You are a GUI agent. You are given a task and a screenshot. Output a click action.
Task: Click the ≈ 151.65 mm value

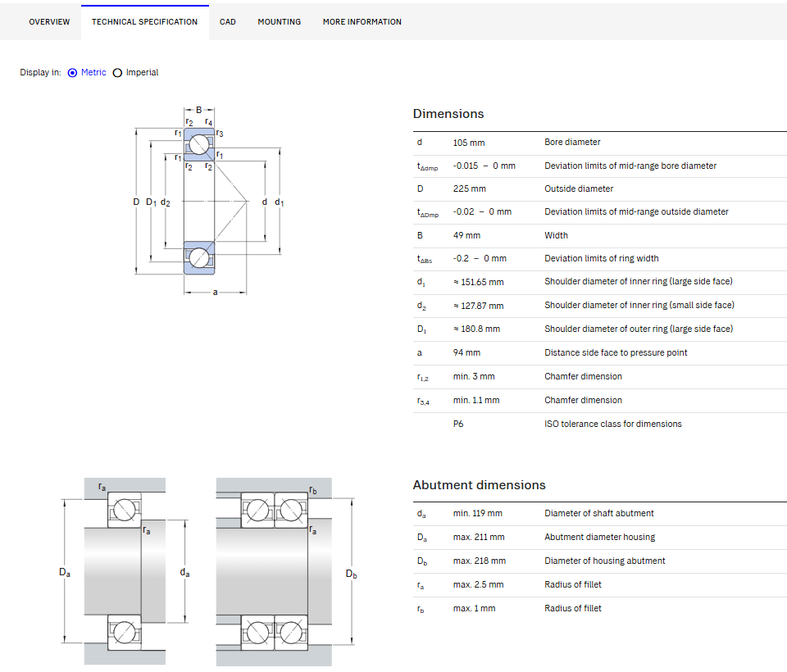click(478, 282)
